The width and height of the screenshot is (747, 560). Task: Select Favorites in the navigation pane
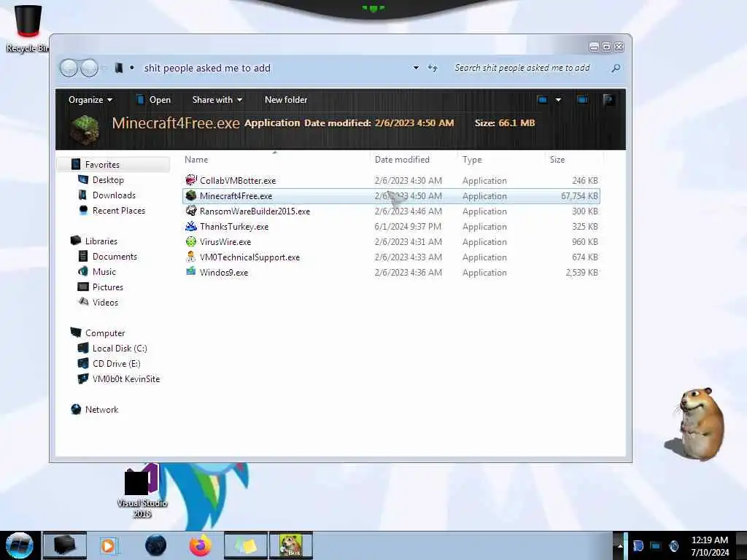pyautogui.click(x=102, y=164)
